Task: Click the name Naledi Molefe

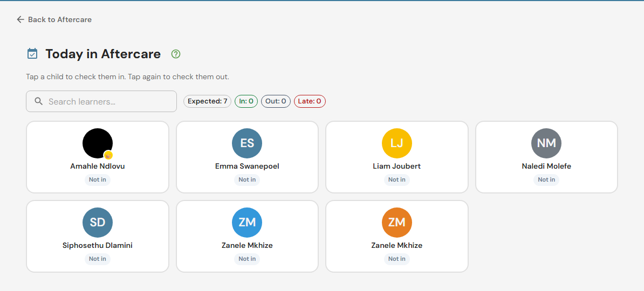Action: pyautogui.click(x=546, y=167)
